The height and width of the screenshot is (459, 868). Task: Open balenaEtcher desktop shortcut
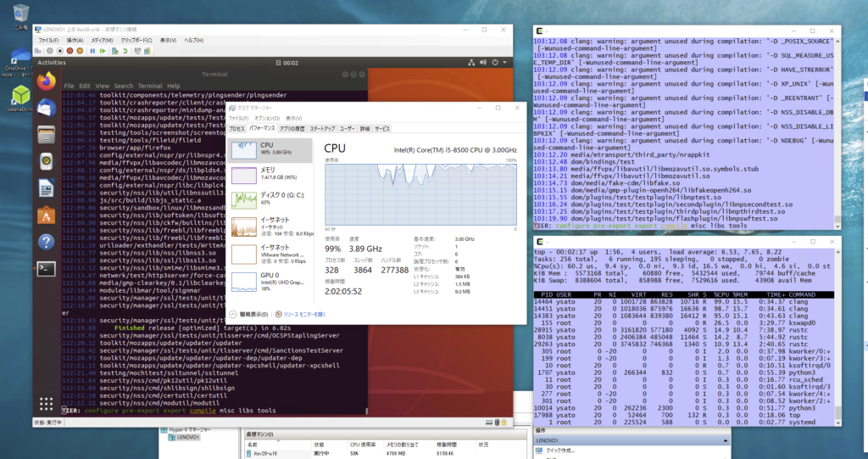click(x=20, y=98)
